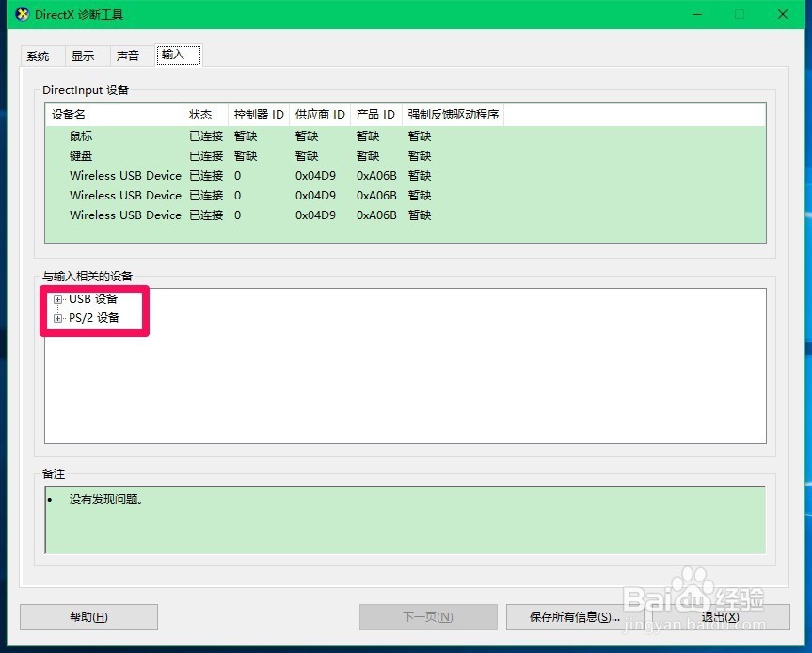The width and height of the screenshot is (812, 653).
Task: Click the 没有发现问题 note text
Action: (106, 500)
